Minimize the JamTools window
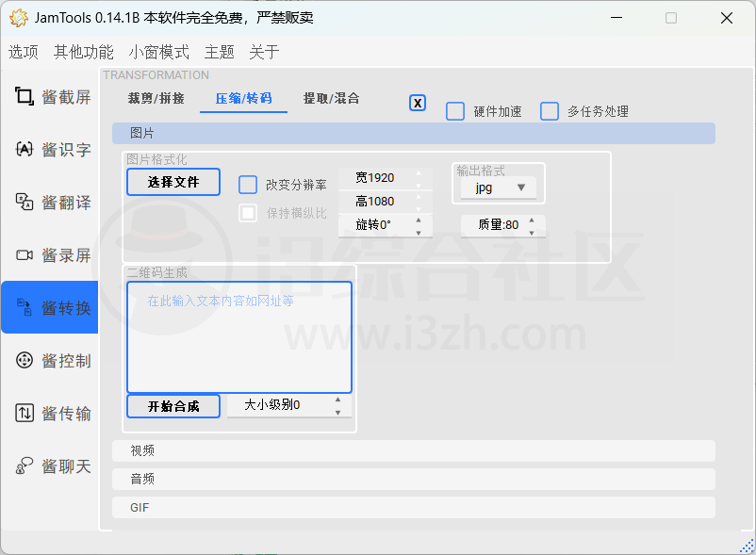The image size is (756, 555). coord(616,18)
